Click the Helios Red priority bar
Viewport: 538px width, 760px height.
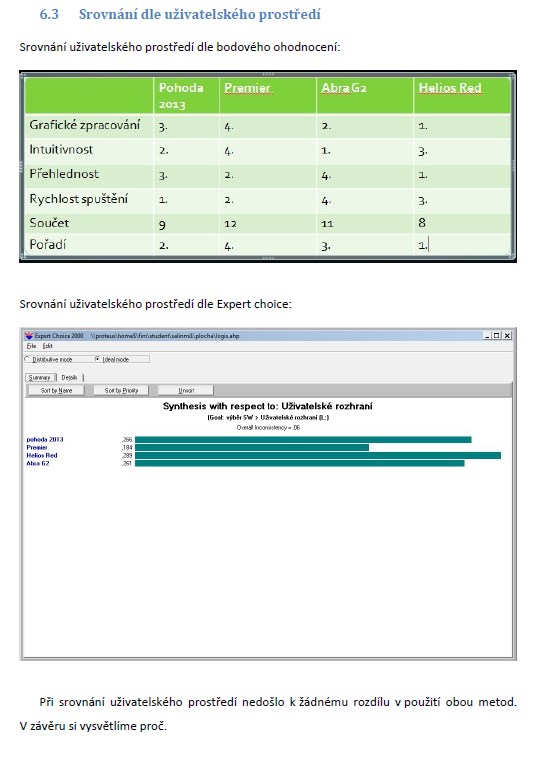click(318, 456)
